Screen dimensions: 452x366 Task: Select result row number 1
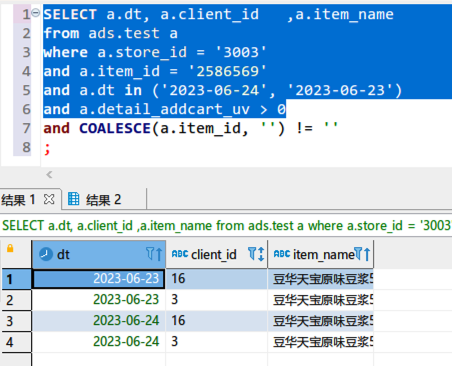click(x=16, y=279)
